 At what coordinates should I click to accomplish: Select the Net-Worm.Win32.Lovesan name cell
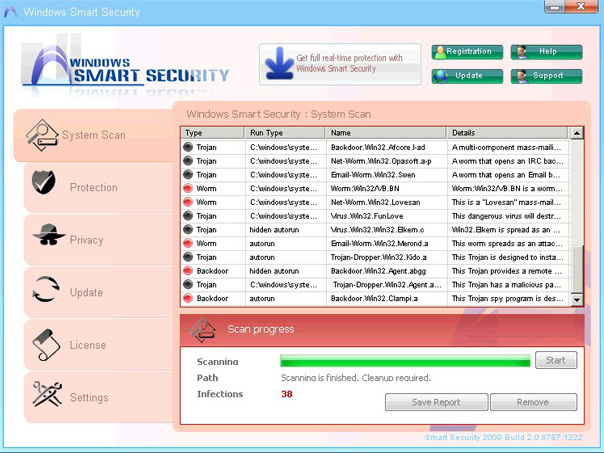pyautogui.click(x=386, y=202)
